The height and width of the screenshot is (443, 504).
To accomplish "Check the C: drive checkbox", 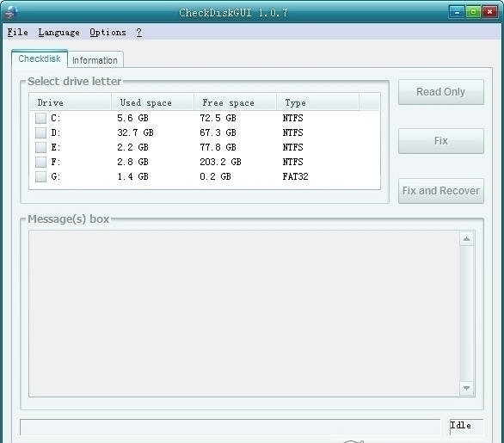I will click(40, 118).
